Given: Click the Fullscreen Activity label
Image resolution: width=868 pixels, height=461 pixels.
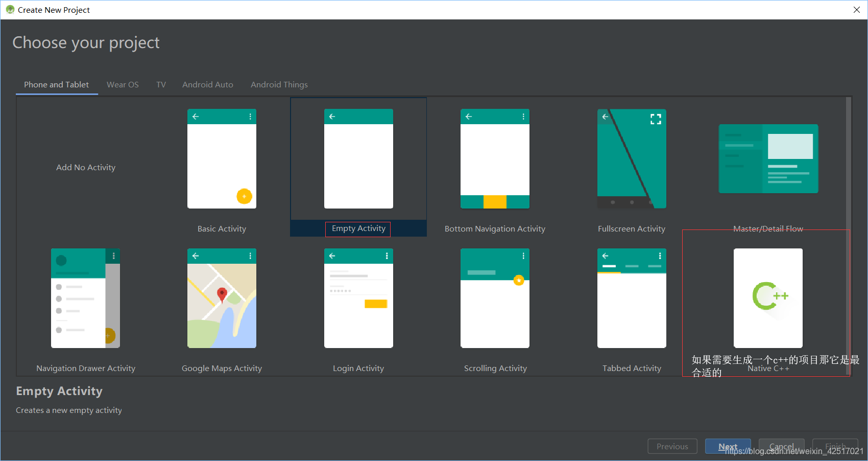Looking at the screenshot, I should click(632, 229).
